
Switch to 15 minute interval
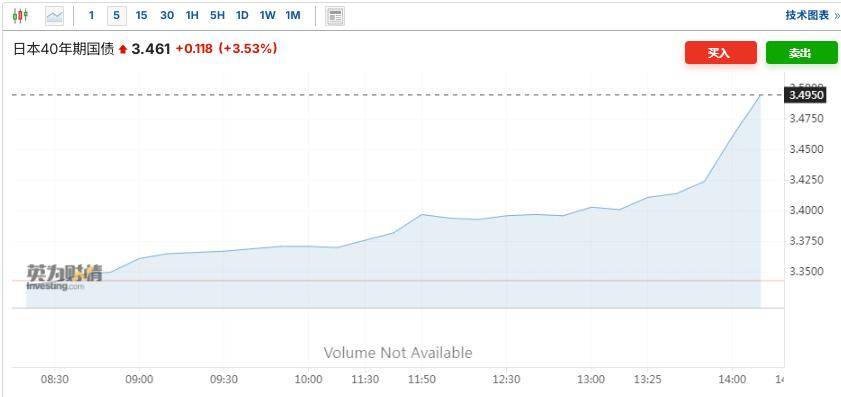click(142, 16)
